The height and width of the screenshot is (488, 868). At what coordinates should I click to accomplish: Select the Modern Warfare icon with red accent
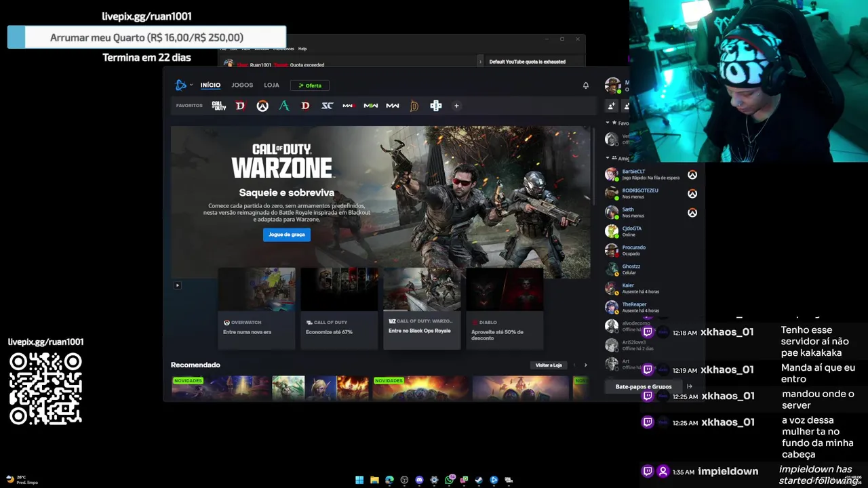(349, 106)
